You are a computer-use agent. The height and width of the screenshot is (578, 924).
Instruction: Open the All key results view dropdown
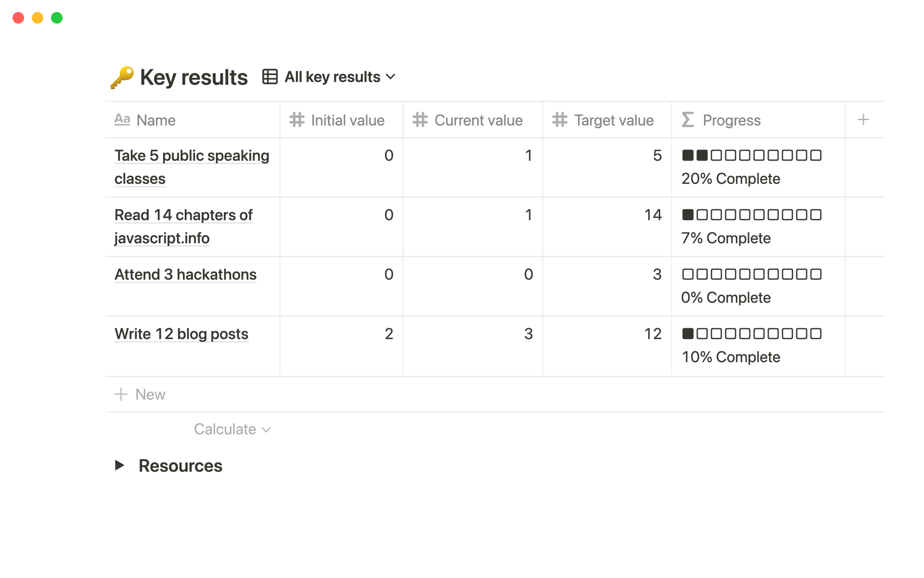click(340, 77)
